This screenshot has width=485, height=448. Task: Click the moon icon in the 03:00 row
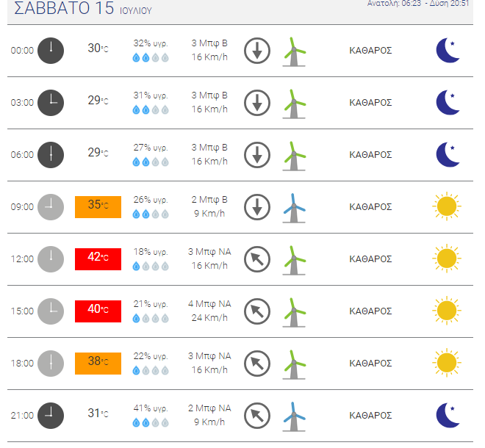tap(448, 103)
